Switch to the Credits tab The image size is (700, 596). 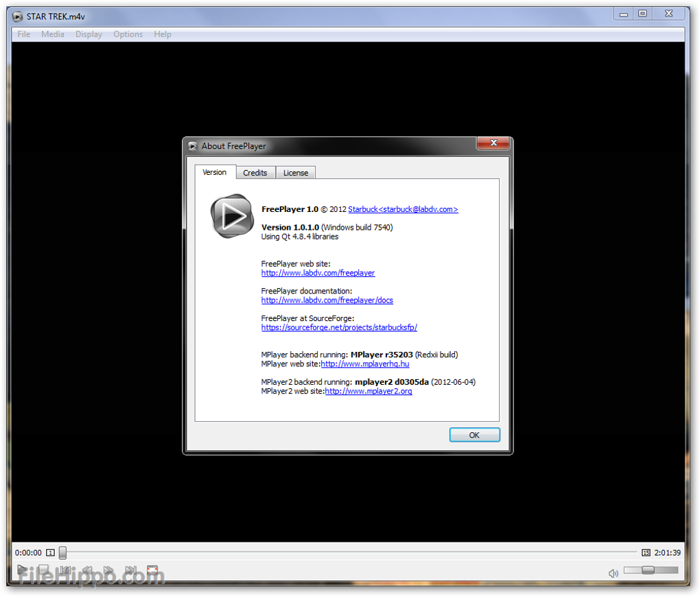(255, 173)
